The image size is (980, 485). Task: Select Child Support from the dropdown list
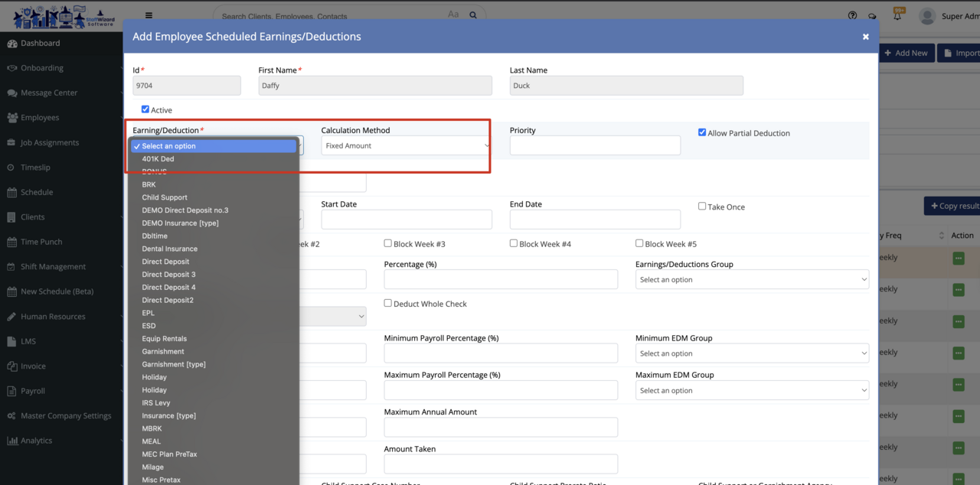165,197
